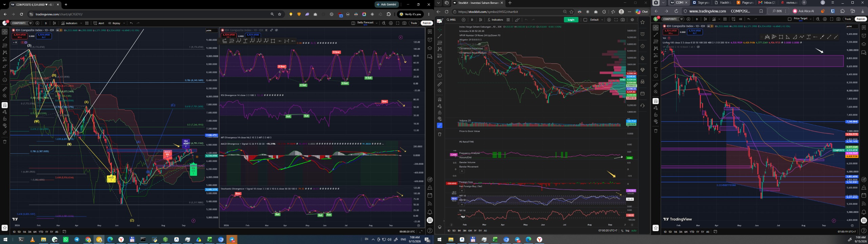This screenshot has height=244, width=868.
Task: Toggle hide-all-drawings eye in left TradingView toolbar
Action: [5, 125]
